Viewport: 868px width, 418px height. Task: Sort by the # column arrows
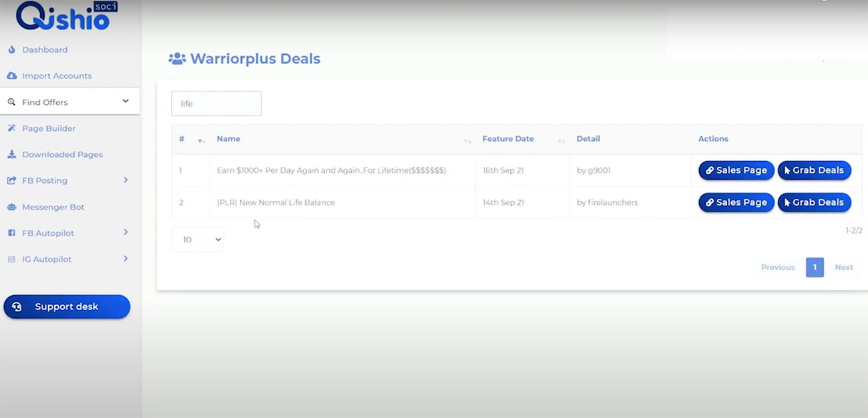point(201,140)
